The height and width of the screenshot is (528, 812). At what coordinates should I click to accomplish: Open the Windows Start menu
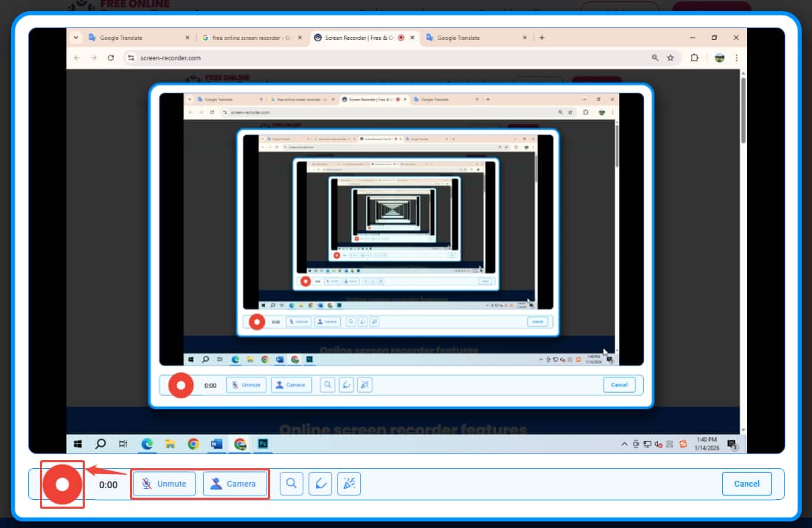[79, 444]
